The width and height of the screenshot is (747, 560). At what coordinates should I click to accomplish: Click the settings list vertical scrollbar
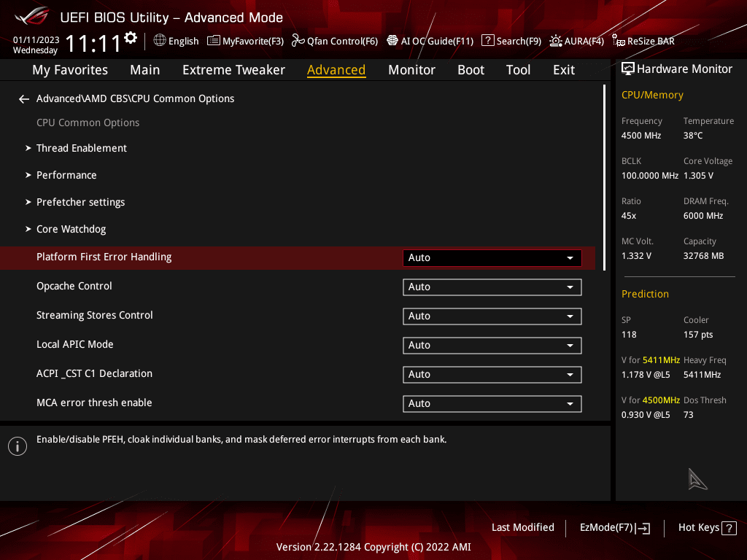tap(605, 178)
